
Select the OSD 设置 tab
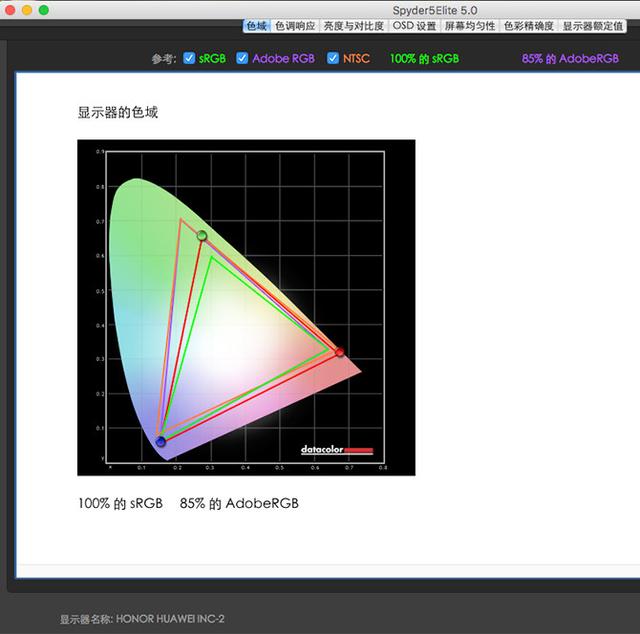[x=414, y=26]
